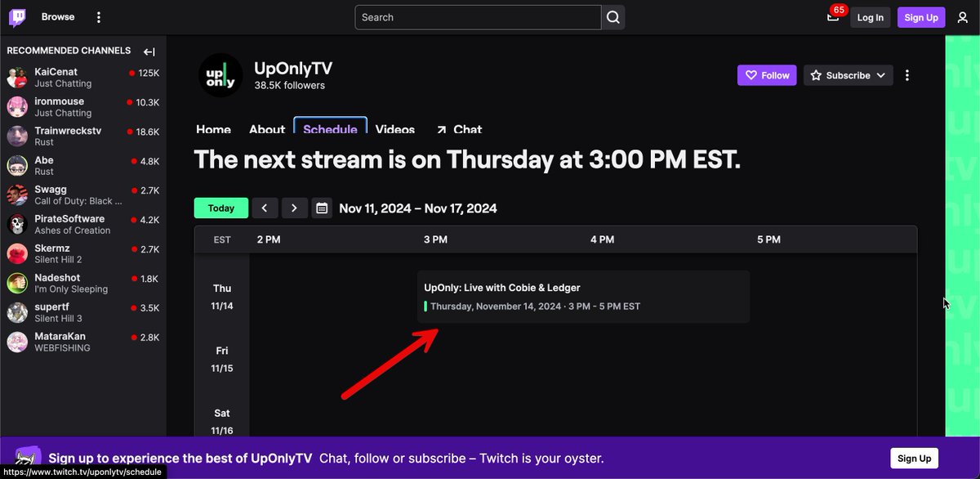This screenshot has height=479, width=980.
Task: Click 'Call of Duty: Black ...' under Swagg
Action: (x=78, y=201)
